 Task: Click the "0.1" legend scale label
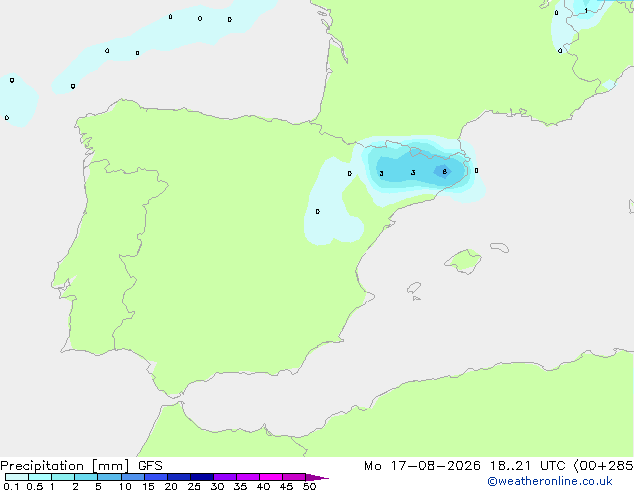tap(11, 486)
